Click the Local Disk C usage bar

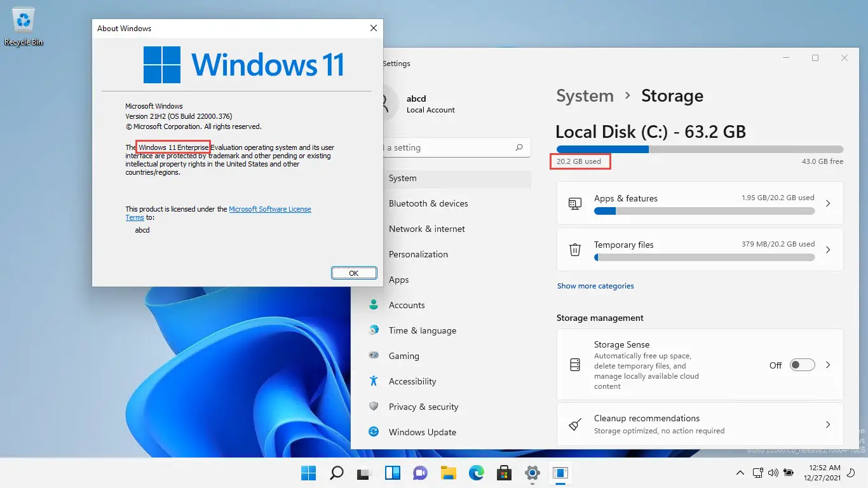click(x=700, y=149)
